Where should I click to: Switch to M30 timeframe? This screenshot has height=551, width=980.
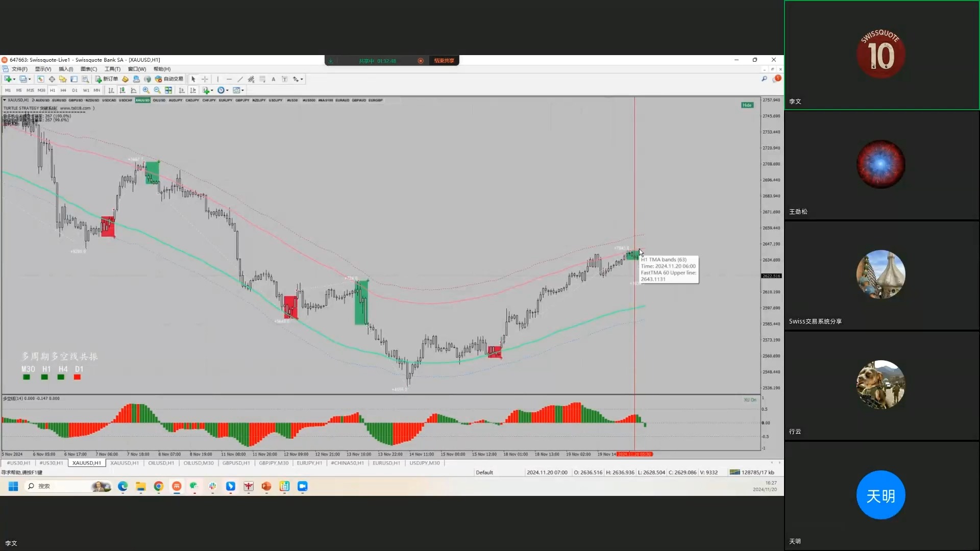(41, 90)
